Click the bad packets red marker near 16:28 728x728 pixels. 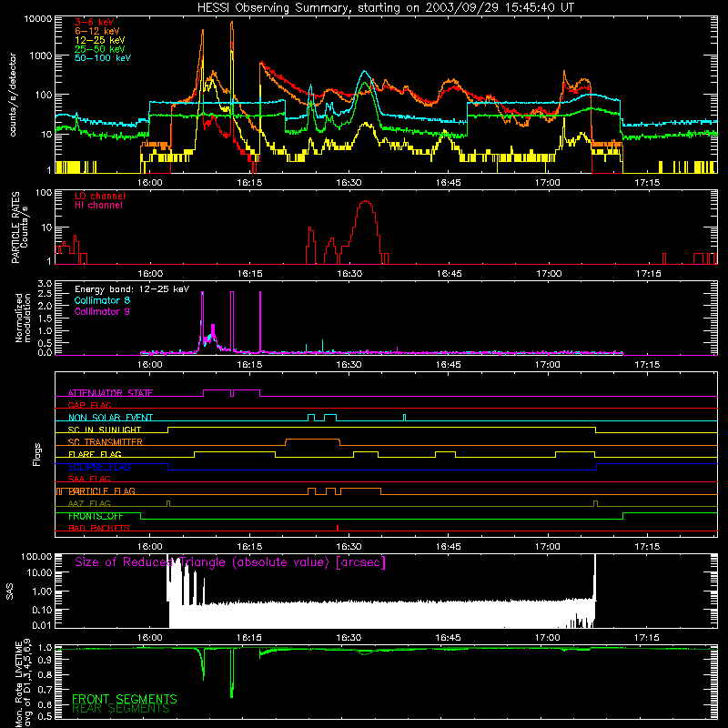tap(338, 528)
